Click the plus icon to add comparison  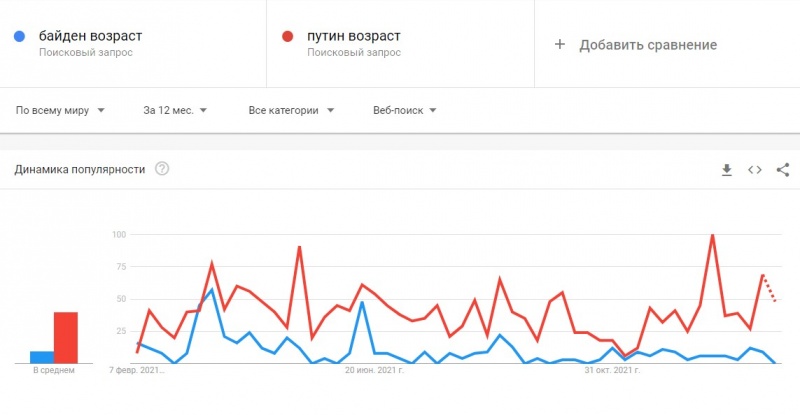560,44
